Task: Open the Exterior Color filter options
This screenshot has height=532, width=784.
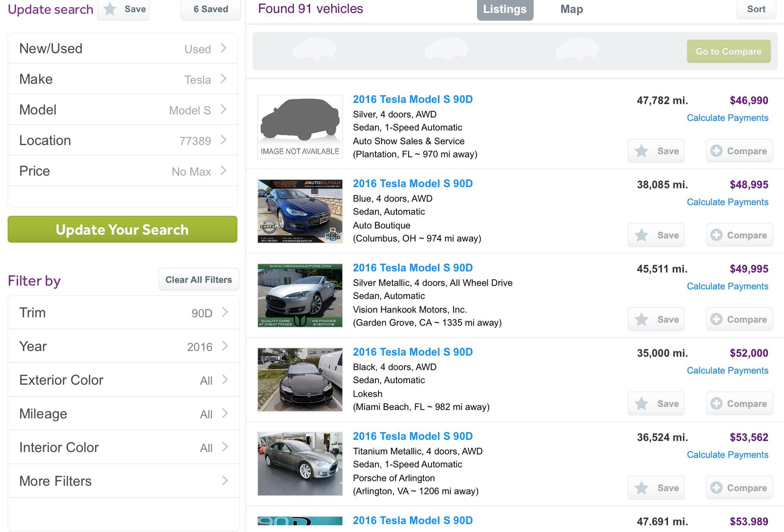Action: coord(123,380)
